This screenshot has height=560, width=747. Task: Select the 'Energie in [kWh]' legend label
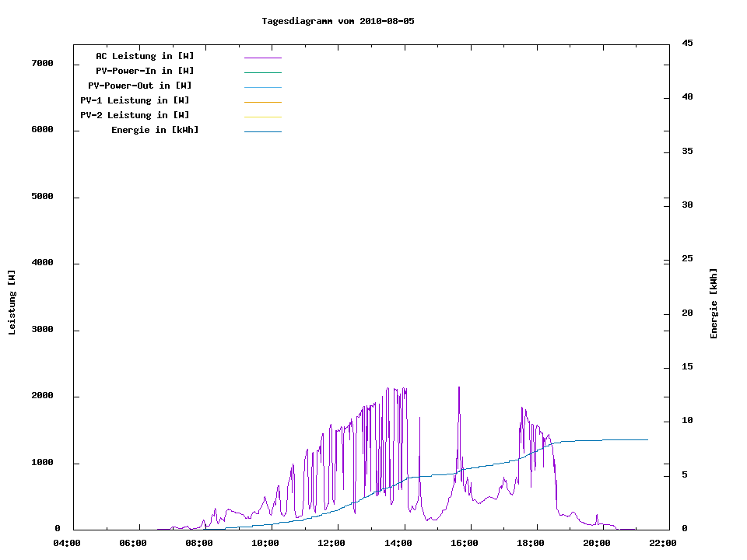(x=155, y=130)
